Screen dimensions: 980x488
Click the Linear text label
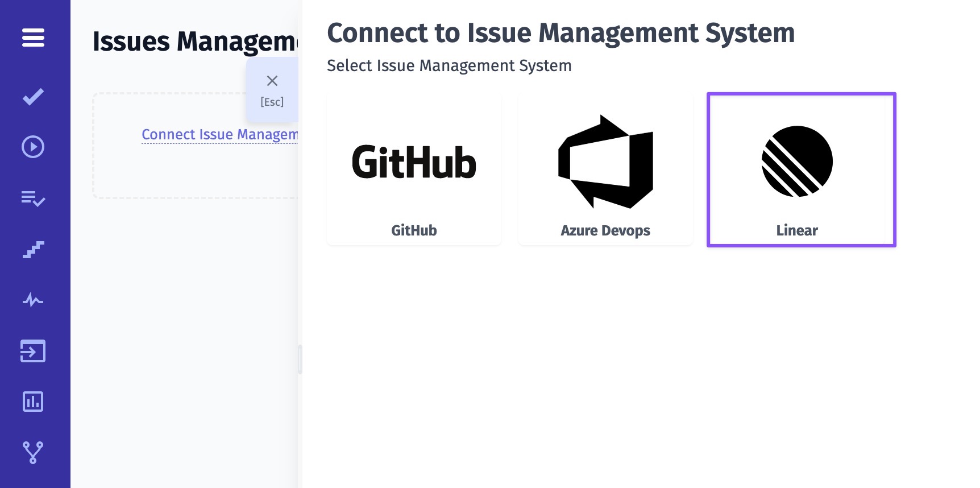pos(797,230)
